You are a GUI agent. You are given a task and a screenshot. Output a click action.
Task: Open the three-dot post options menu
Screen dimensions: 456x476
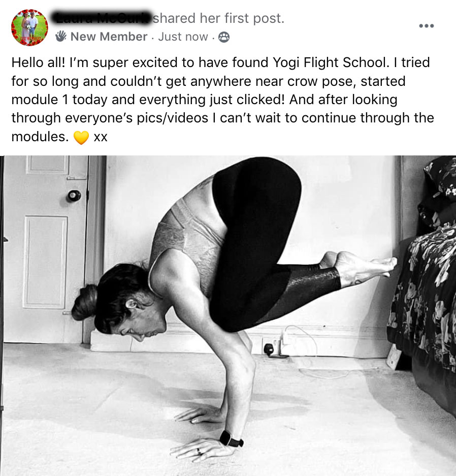426,26
